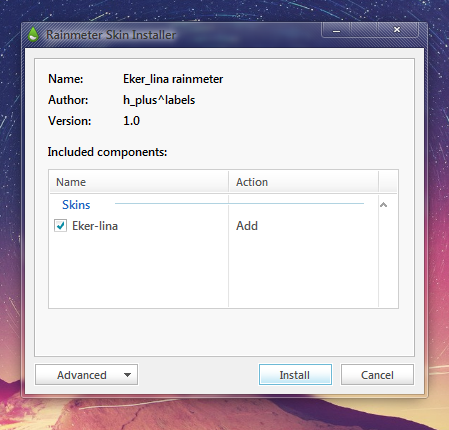
Task: Select the Eker-lina row text
Action: (x=95, y=226)
